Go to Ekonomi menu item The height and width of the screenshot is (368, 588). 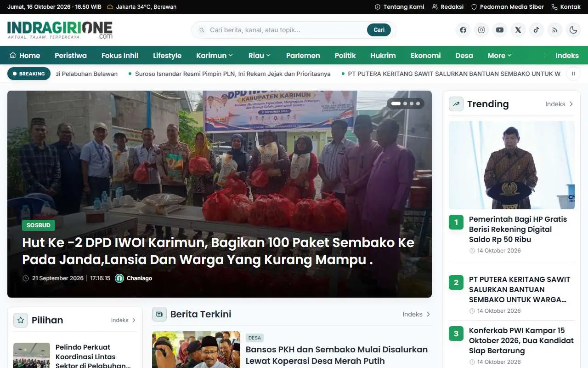426,55
